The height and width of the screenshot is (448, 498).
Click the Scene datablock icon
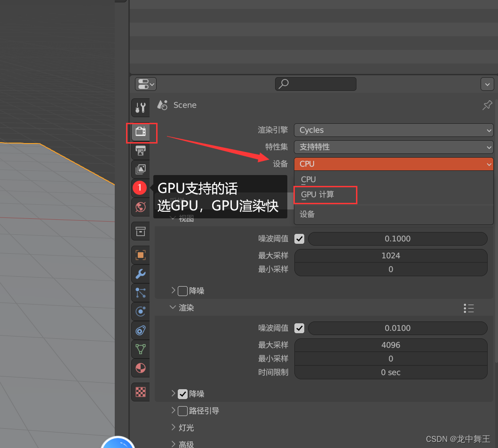[x=162, y=105]
